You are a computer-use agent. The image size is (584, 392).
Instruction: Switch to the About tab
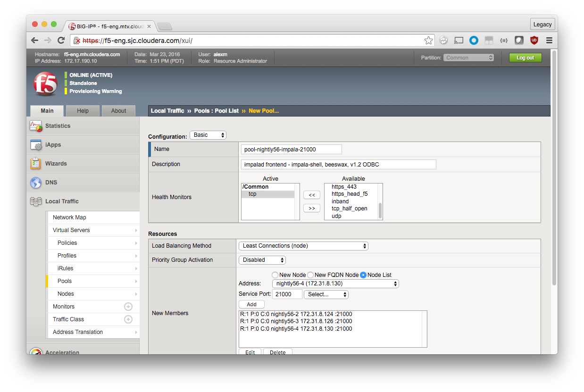118,111
